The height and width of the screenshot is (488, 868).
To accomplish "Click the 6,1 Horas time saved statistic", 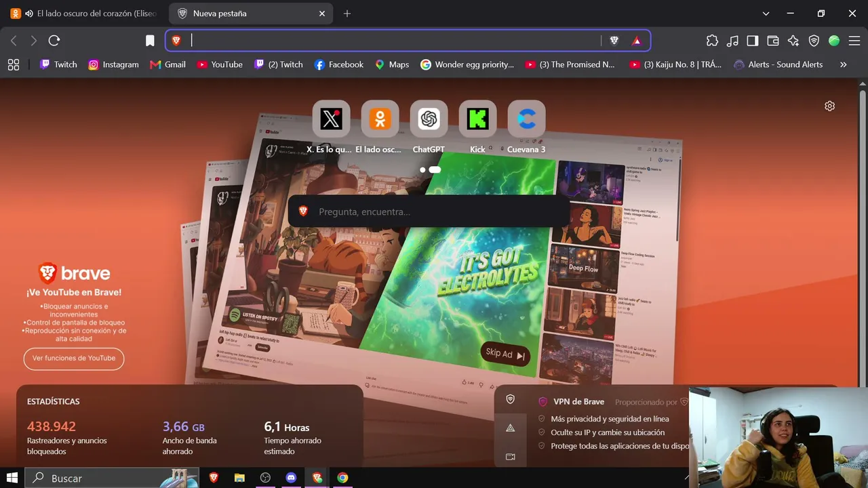I will pos(287,427).
